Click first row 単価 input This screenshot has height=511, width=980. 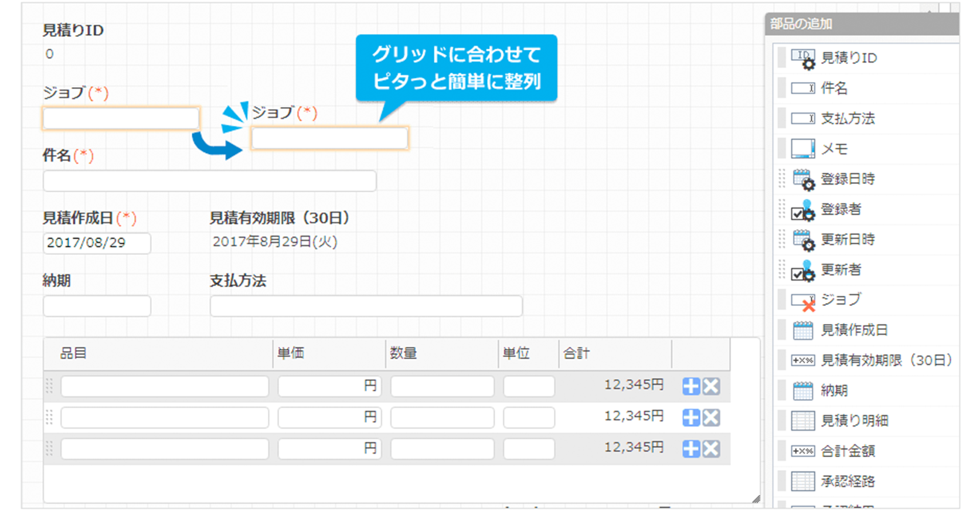point(329,386)
